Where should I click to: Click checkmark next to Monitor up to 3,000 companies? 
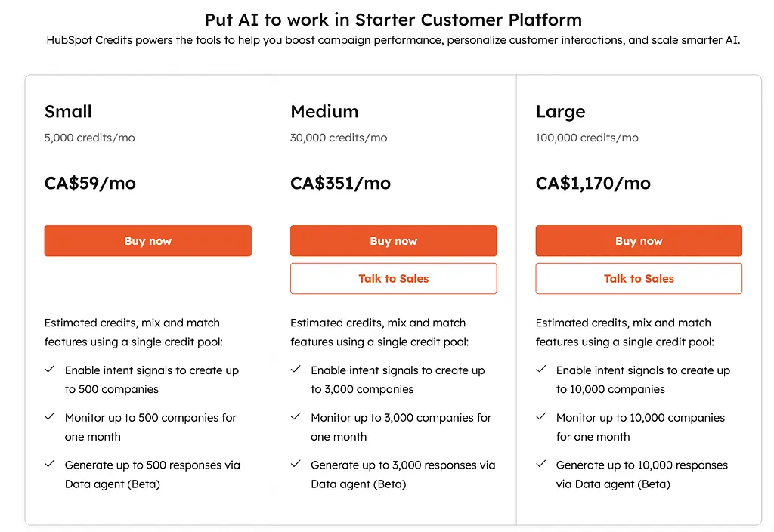[x=296, y=417]
